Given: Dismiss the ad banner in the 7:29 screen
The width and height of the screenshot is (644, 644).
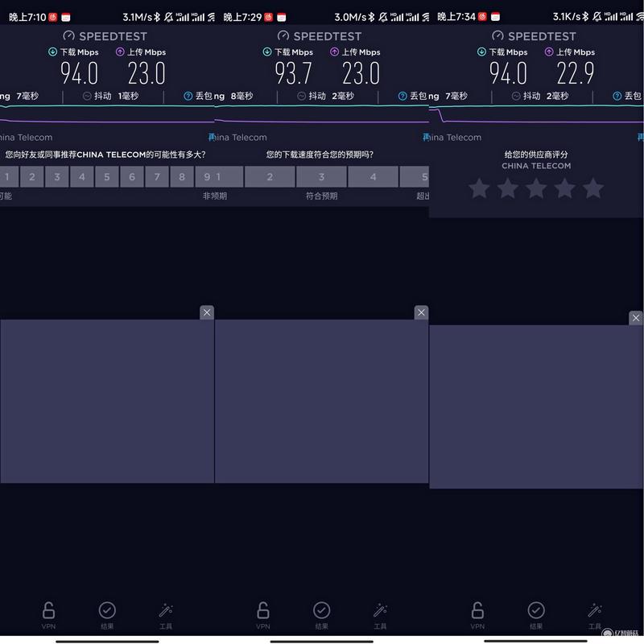Looking at the screenshot, I should 421,312.
